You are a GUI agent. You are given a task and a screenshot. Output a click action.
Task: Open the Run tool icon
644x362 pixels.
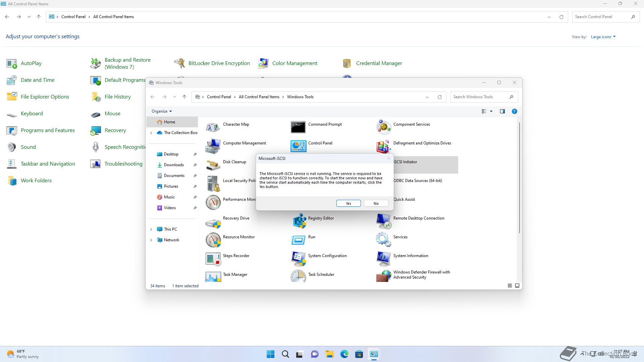pyautogui.click(x=298, y=240)
